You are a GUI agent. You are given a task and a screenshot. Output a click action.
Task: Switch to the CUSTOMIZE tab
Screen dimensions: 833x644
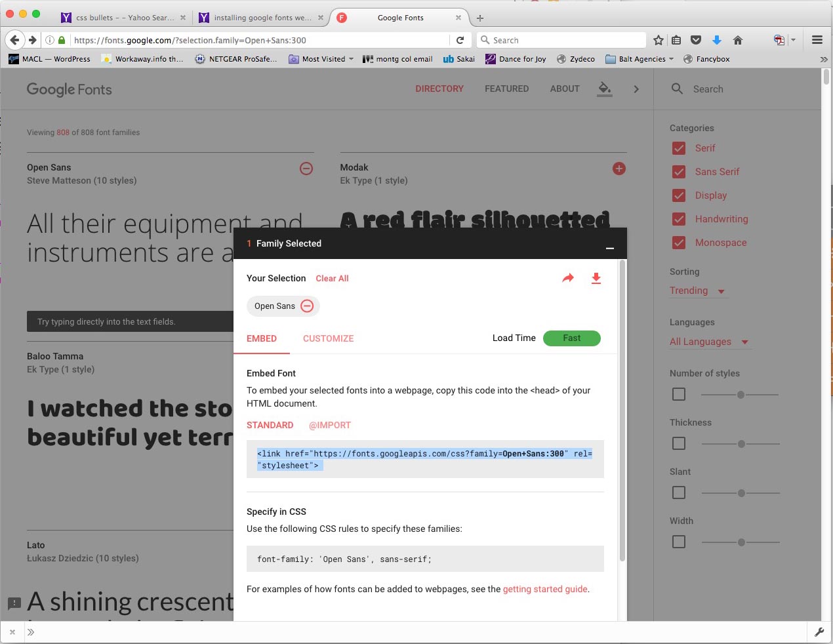click(329, 338)
